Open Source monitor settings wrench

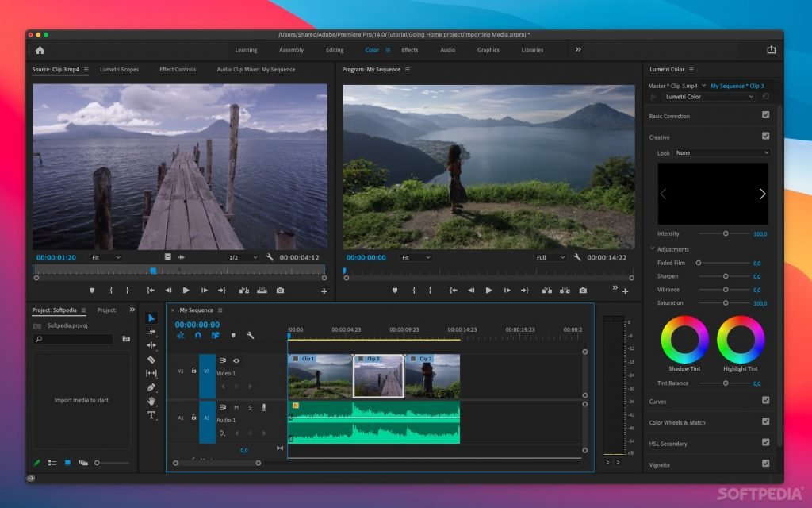click(270, 257)
